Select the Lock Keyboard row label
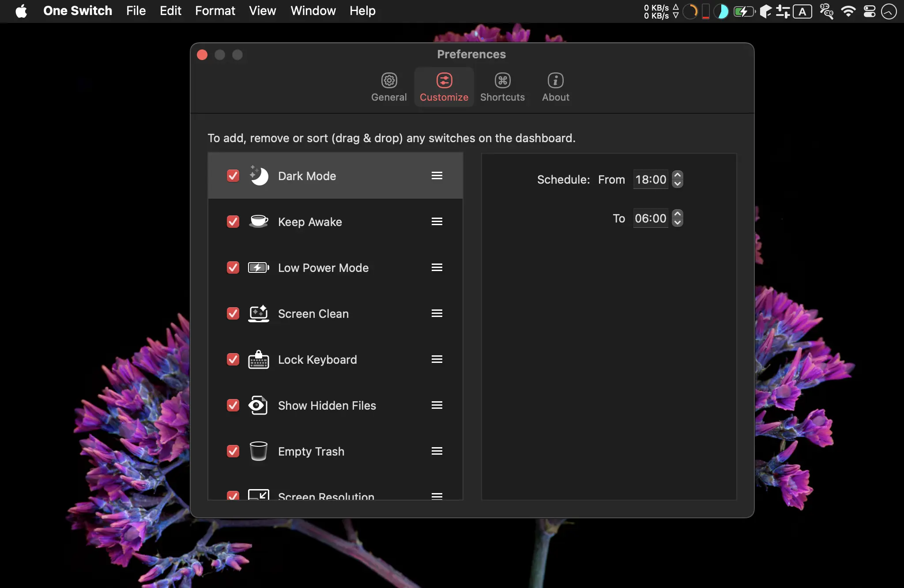The height and width of the screenshot is (588, 904). 317,359
